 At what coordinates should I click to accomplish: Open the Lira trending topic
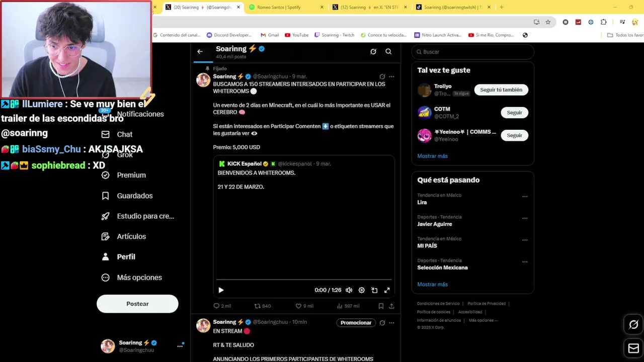[x=422, y=202]
